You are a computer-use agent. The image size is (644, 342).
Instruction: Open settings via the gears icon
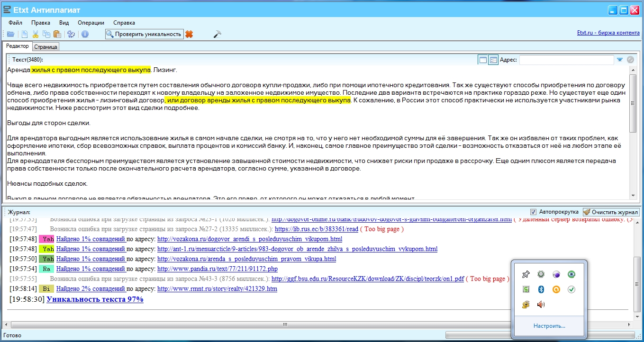click(x=71, y=34)
